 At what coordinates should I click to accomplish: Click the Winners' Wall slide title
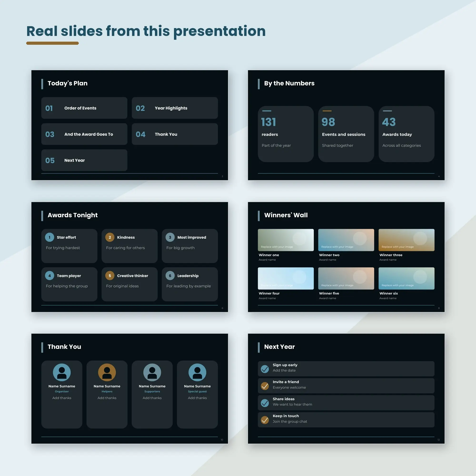tap(286, 215)
